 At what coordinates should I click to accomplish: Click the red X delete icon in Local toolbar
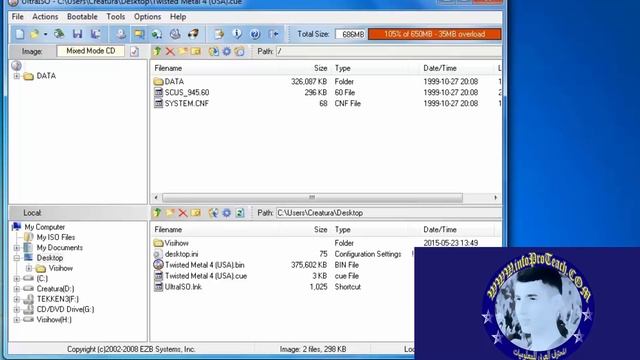[183, 213]
